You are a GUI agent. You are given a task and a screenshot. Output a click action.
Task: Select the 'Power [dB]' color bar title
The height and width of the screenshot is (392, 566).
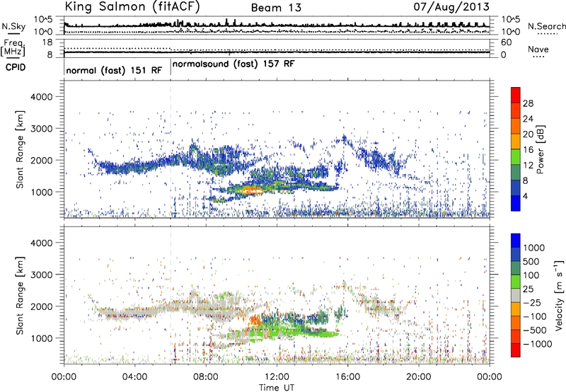coord(541,149)
